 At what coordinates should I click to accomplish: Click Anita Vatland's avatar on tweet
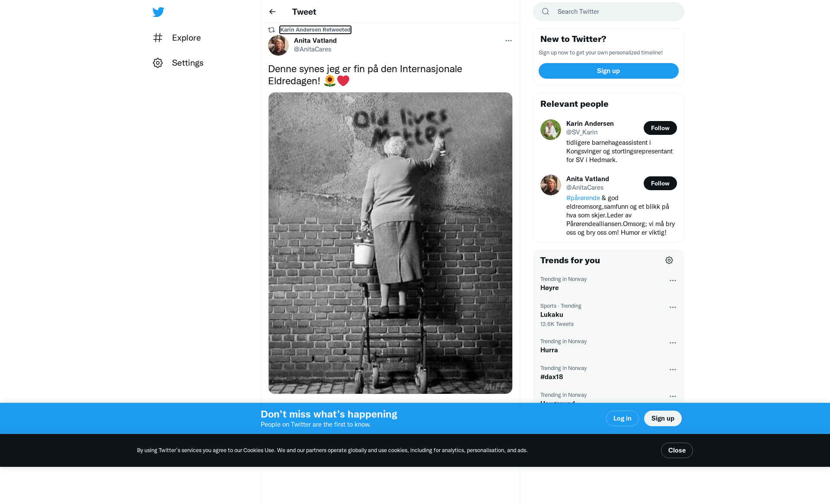click(x=278, y=45)
